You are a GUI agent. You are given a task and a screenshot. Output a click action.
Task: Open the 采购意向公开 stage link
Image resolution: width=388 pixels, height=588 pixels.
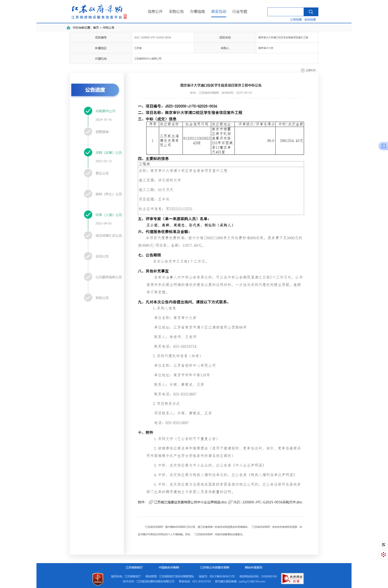(x=105, y=111)
